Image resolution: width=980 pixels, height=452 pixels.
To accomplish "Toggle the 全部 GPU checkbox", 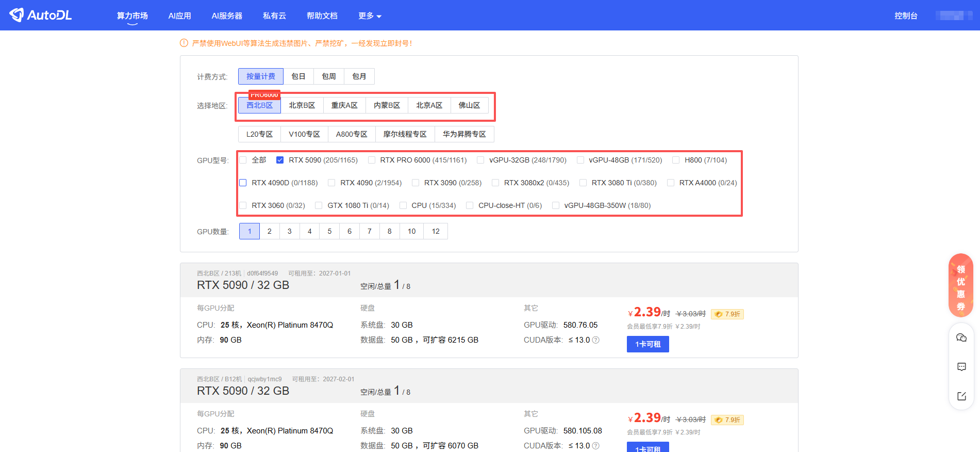I will click(x=243, y=160).
